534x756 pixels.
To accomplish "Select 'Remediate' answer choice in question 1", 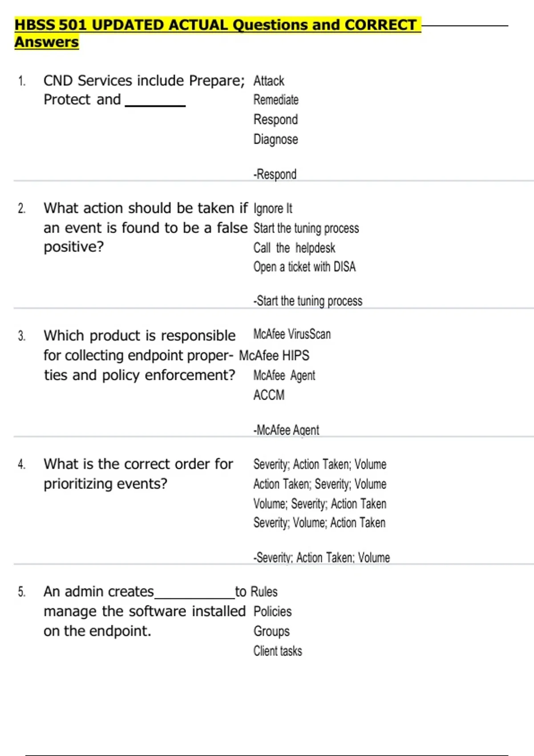I will click(275, 100).
